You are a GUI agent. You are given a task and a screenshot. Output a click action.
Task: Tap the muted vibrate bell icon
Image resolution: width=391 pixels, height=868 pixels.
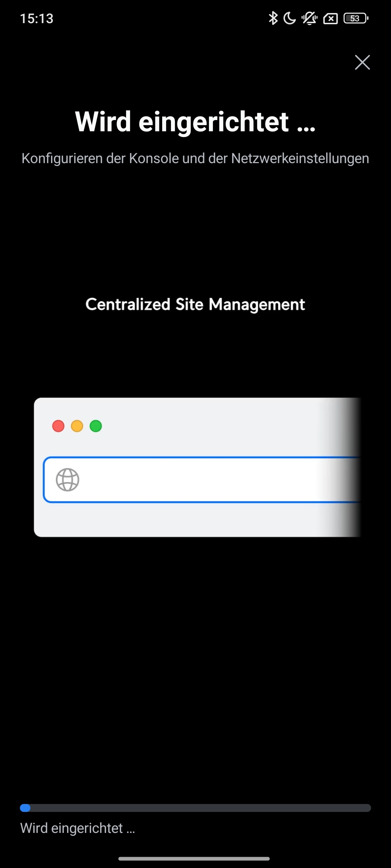(x=310, y=18)
